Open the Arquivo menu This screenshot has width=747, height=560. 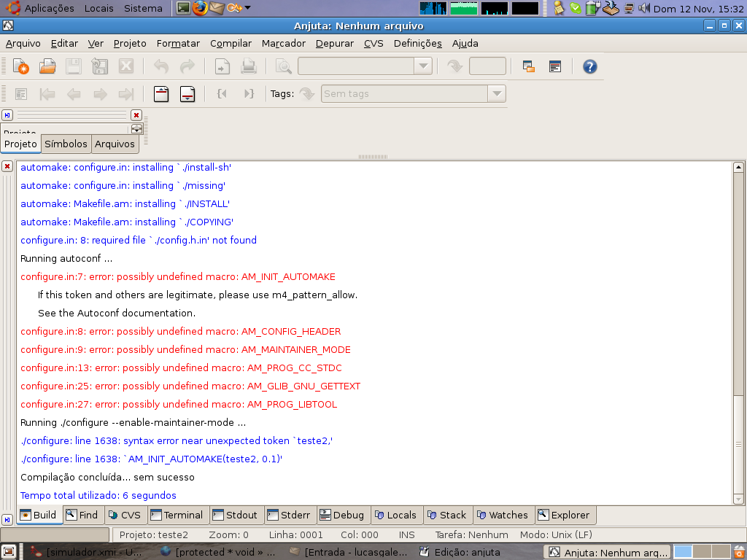23,43
